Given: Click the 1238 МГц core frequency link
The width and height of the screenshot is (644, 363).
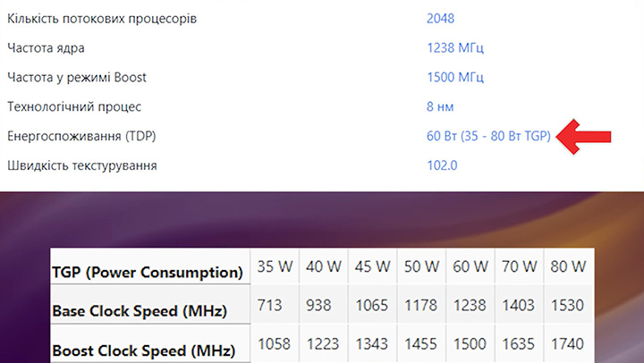Looking at the screenshot, I should click(x=456, y=48).
